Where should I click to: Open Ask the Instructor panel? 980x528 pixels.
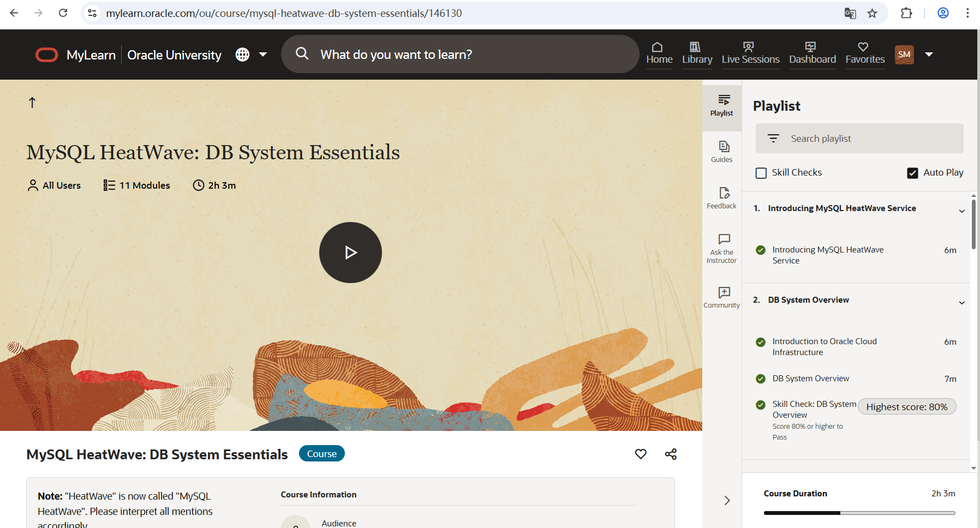pyautogui.click(x=721, y=249)
